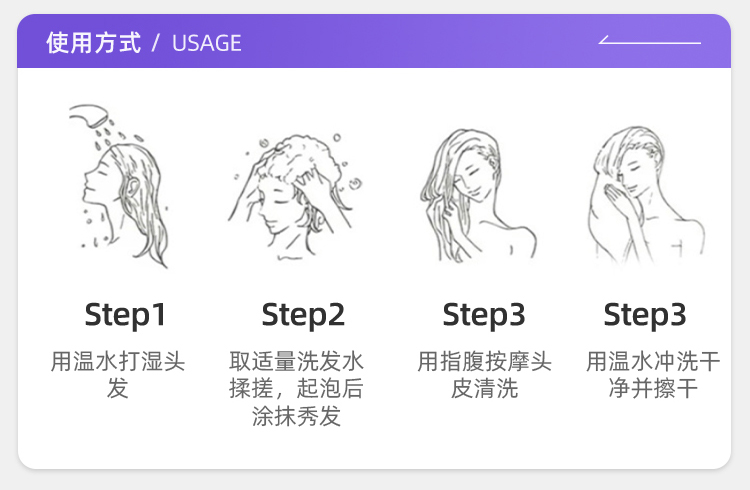Click the 使用方式 title text
This screenshot has height=490, width=750.
coord(94,43)
